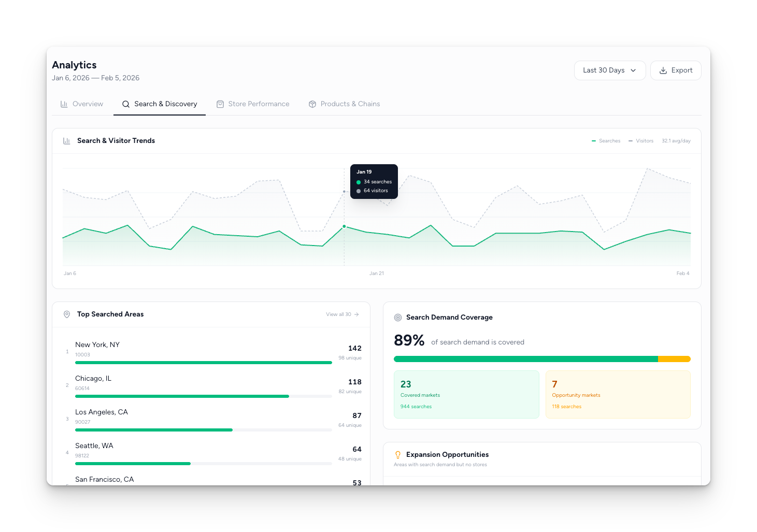Click the 64 count for Seattle

(x=357, y=450)
